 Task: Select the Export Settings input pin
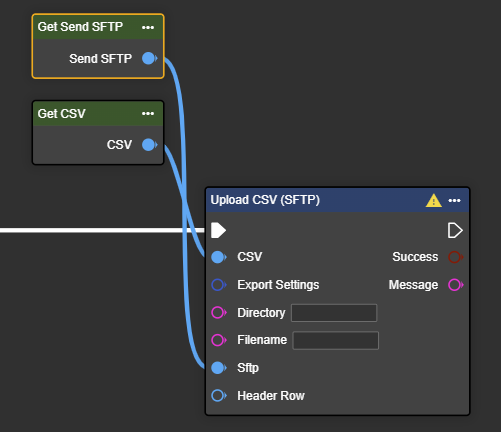(219, 285)
